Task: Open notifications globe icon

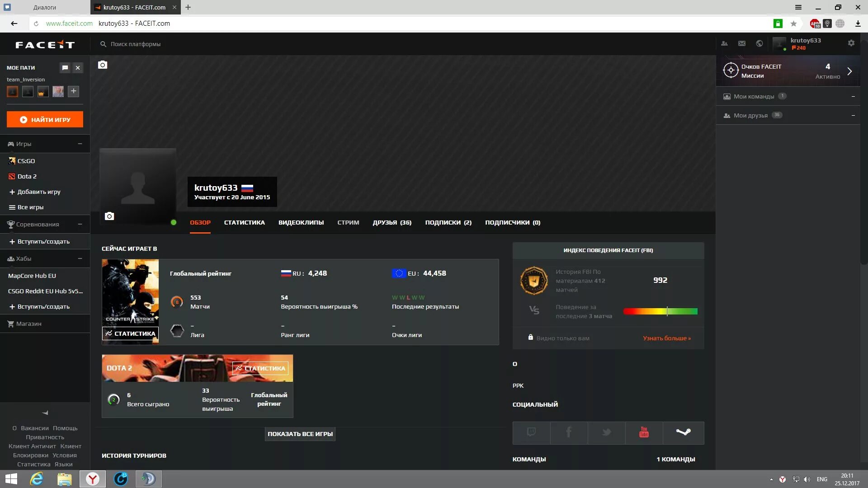Action: click(x=759, y=43)
